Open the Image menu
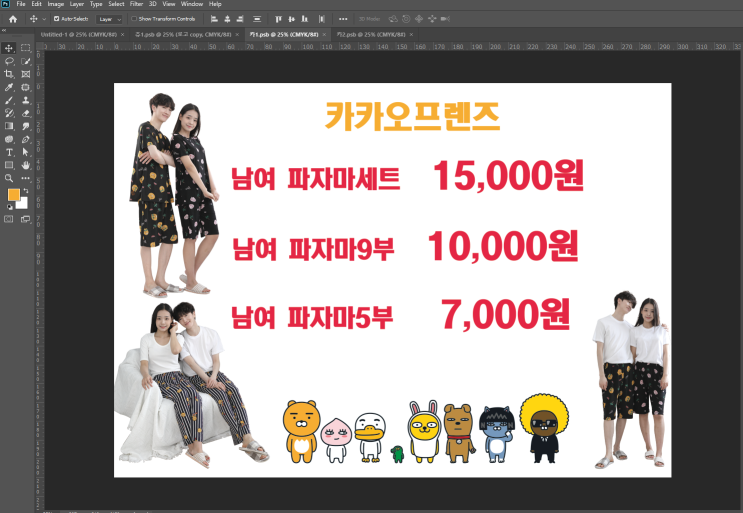Viewport: 743px width, 513px height. coord(55,4)
